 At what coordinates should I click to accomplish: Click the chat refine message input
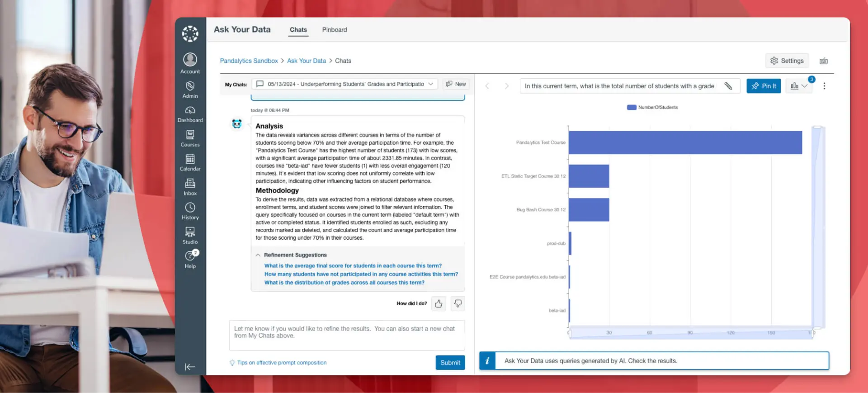[347, 336]
